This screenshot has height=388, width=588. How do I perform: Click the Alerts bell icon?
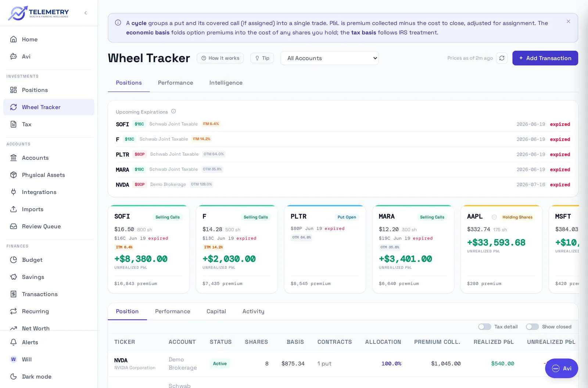(14, 342)
